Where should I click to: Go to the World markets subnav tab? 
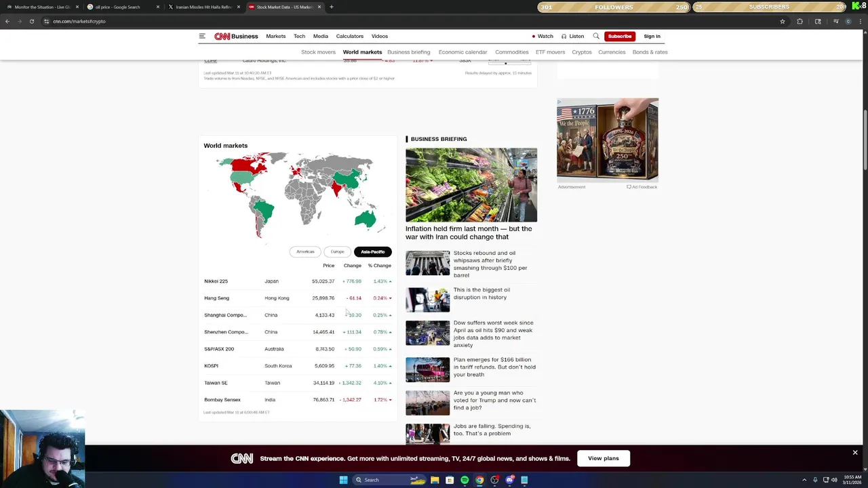pyautogui.click(x=362, y=52)
